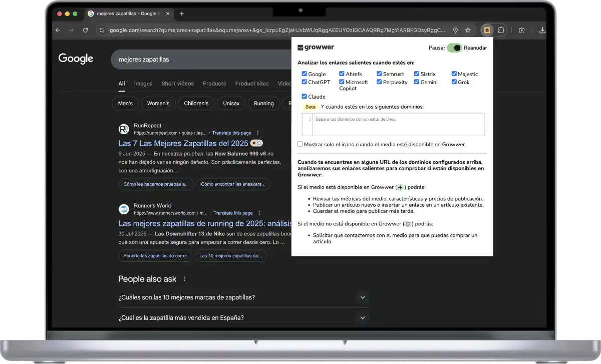Switch to the Short videos tab

point(178,84)
